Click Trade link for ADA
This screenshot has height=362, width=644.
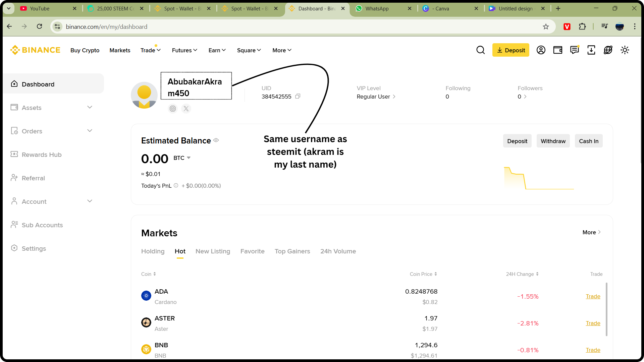pyautogui.click(x=593, y=296)
